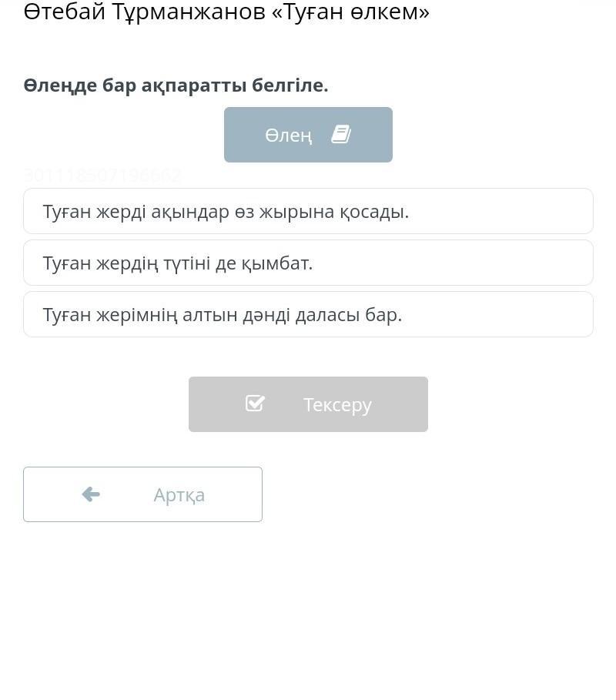
Task: Select option "Туған жерімнің алтын дәнді даласы бар."
Action: (x=308, y=314)
